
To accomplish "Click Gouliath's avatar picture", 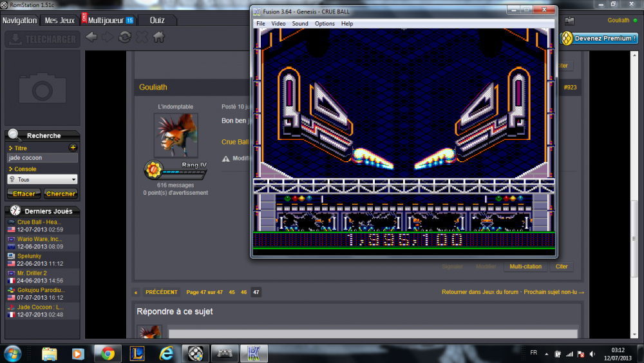I will click(176, 135).
